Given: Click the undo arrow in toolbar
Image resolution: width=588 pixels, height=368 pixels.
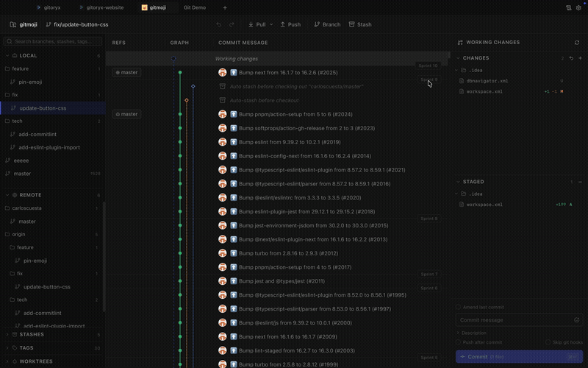Looking at the screenshot, I should point(219,24).
